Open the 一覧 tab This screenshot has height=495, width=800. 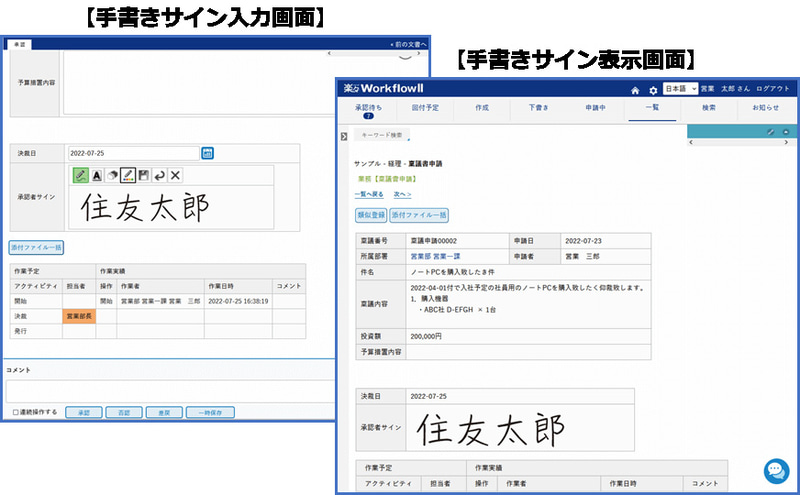tap(652, 108)
